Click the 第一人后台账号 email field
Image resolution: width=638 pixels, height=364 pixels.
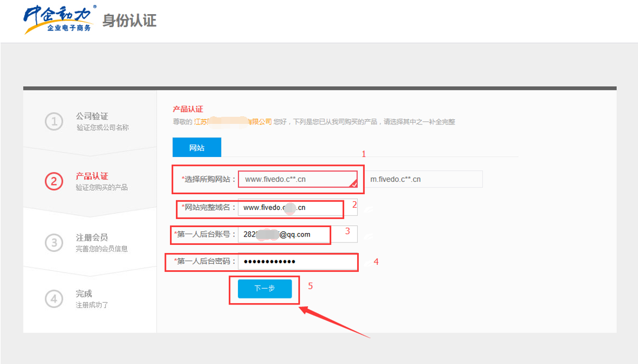[x=297, y=234]
